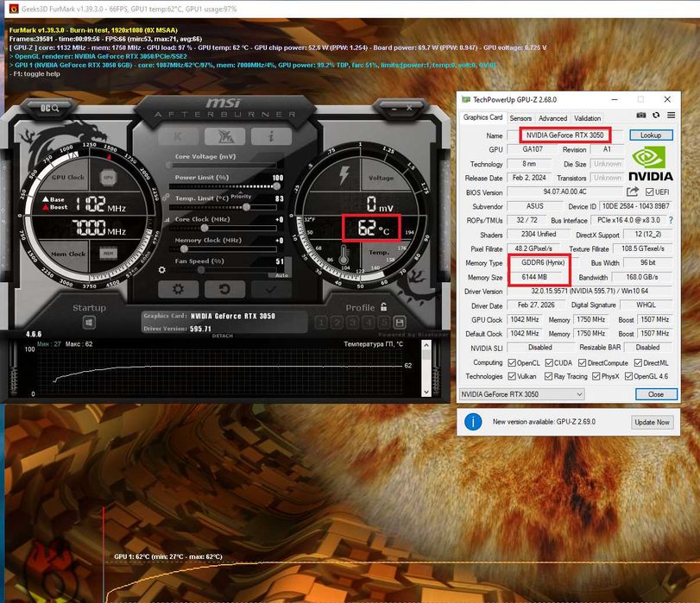The height and width of the screenshot is (603, 700).
Task: Click the Memory Size value 6144 MB
Action: 534,277
